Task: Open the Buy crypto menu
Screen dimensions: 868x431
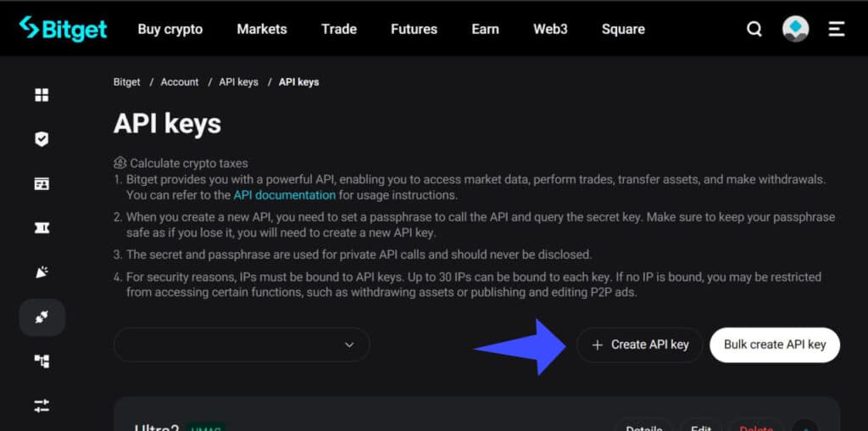Action: coord(170,29)
